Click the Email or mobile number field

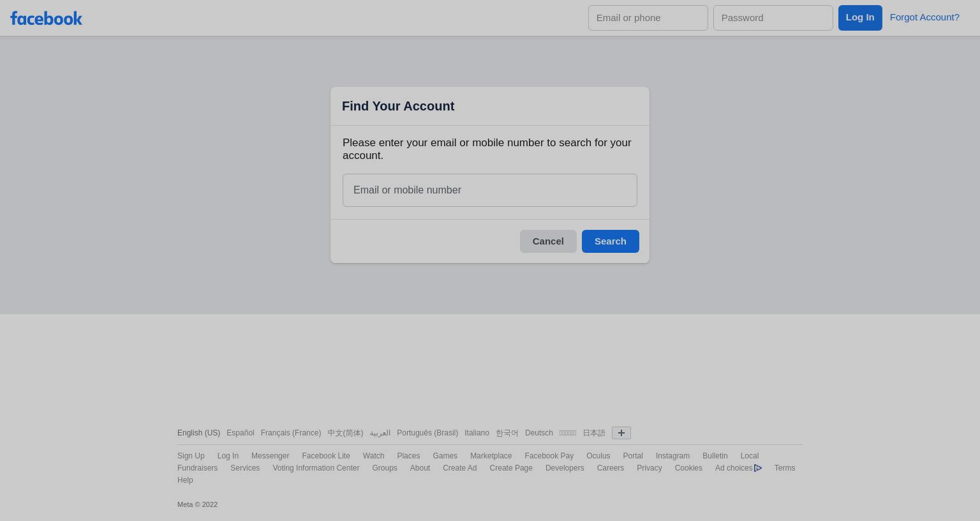click(490, 190)
